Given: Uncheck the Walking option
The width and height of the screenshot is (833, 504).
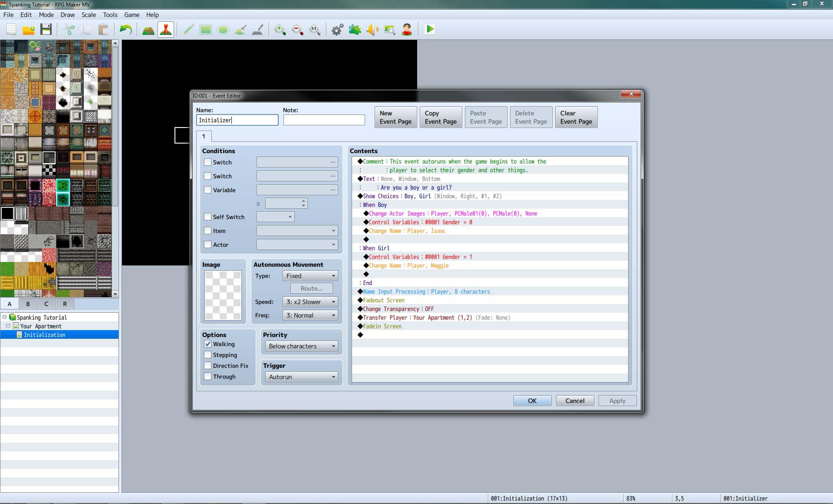Looking at the screenshot, I should [x=208, y=344].
